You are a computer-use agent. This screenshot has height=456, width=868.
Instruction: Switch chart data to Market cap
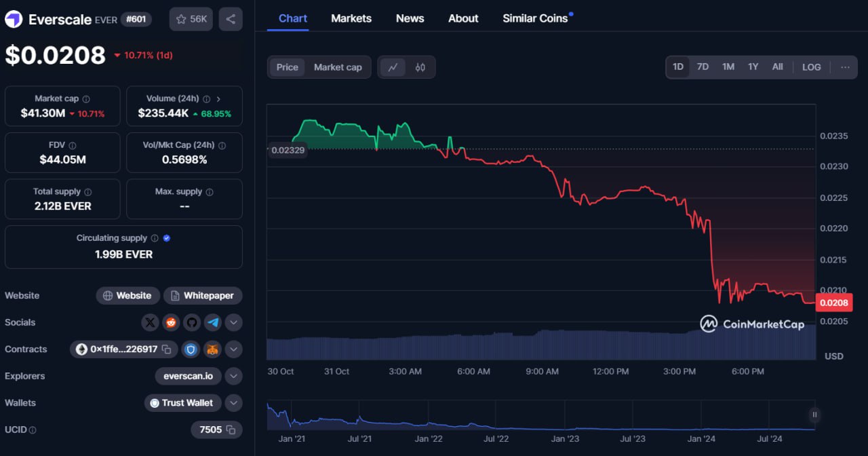click(338, 67)
